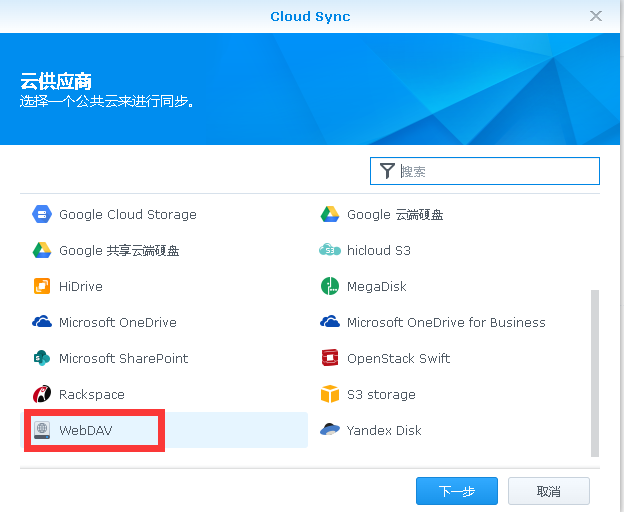Click the red OpenStack Swift icon
The width and height of the screenshot is (624, 512).
pyautogui.click(x=330, y=358)
